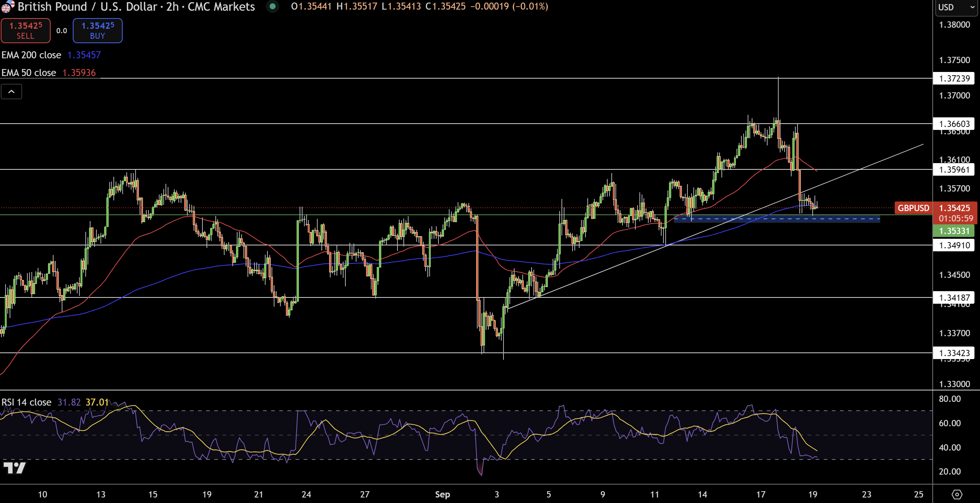Click the 1.35961 price level label
The width and height of the screenshot is (980, 503).
click(x=954, y=169)
